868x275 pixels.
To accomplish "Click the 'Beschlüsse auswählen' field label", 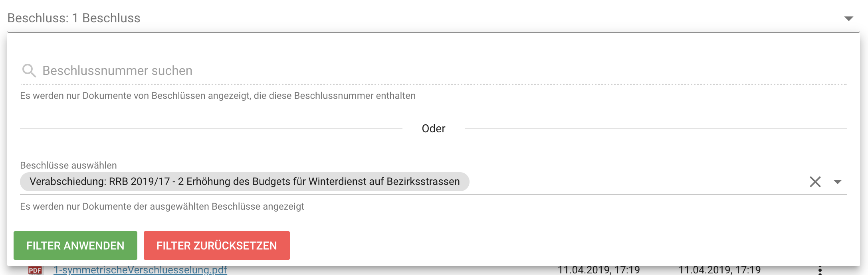I will pos(68,165).
